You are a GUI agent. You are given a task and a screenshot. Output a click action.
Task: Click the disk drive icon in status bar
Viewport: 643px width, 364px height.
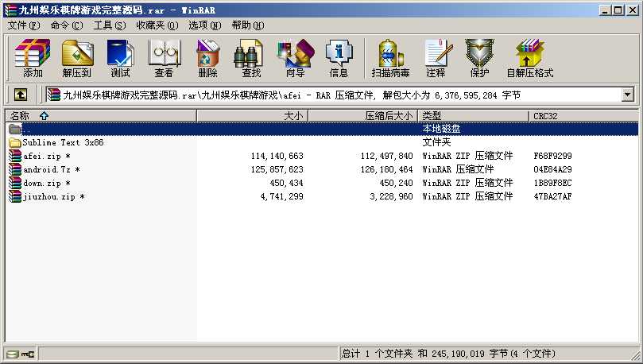point(13,354)
